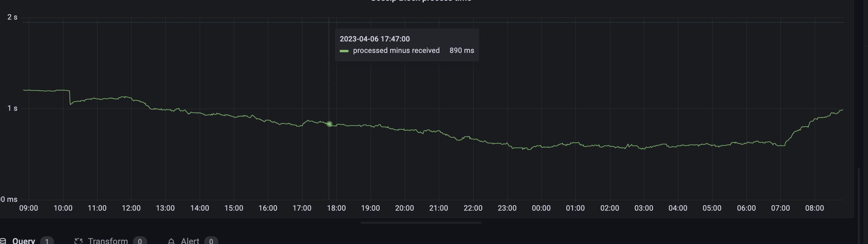Click the 07:00 label on time axis
The image size is (868, 244).
[780, 208]
